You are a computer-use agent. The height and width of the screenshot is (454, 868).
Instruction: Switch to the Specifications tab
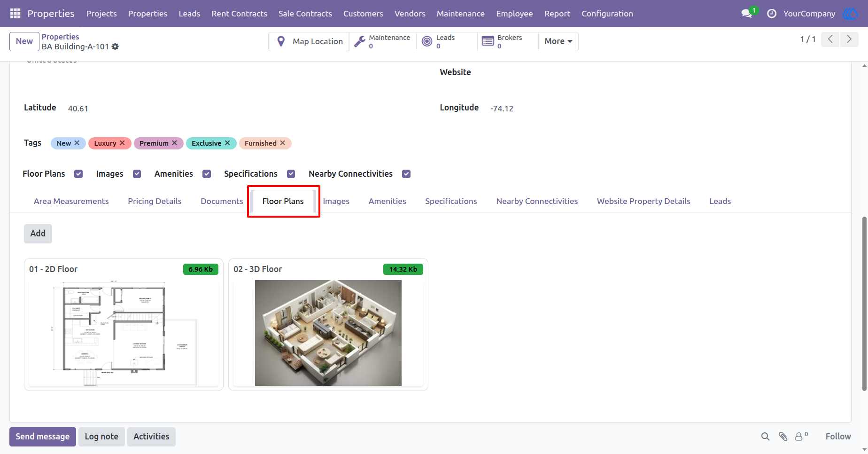(451, 201)
